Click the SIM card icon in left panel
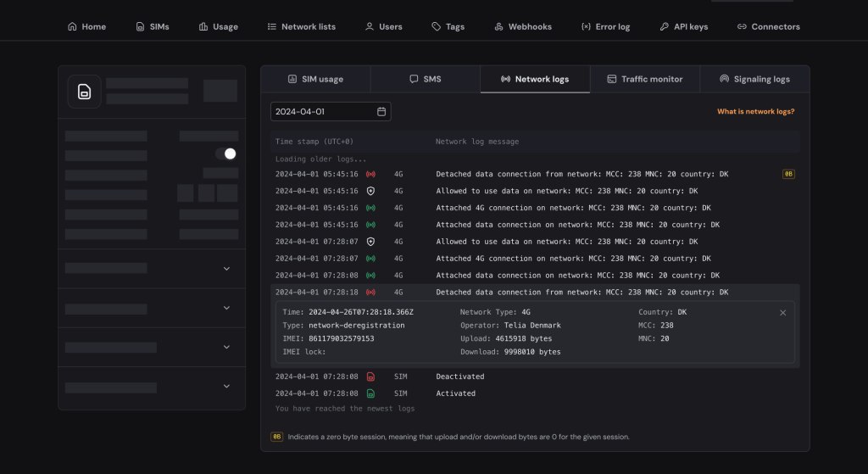The height and width of the screenshot is (474, 868). [85, 92]
